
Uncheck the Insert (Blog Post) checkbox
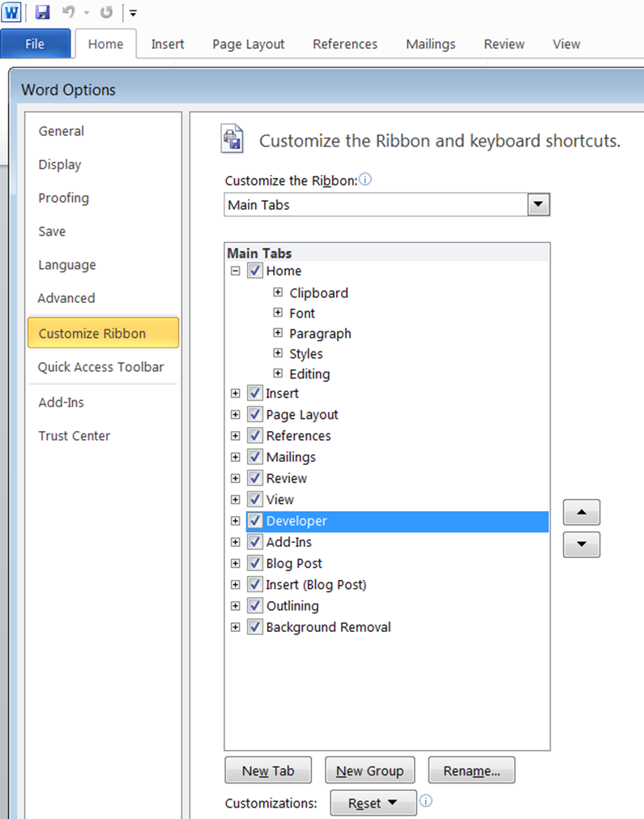(255, 584)
